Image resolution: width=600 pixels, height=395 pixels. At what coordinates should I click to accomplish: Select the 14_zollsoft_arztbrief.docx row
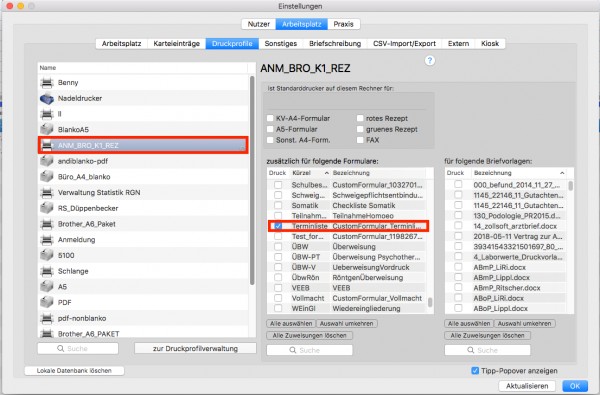click(506, 226)
